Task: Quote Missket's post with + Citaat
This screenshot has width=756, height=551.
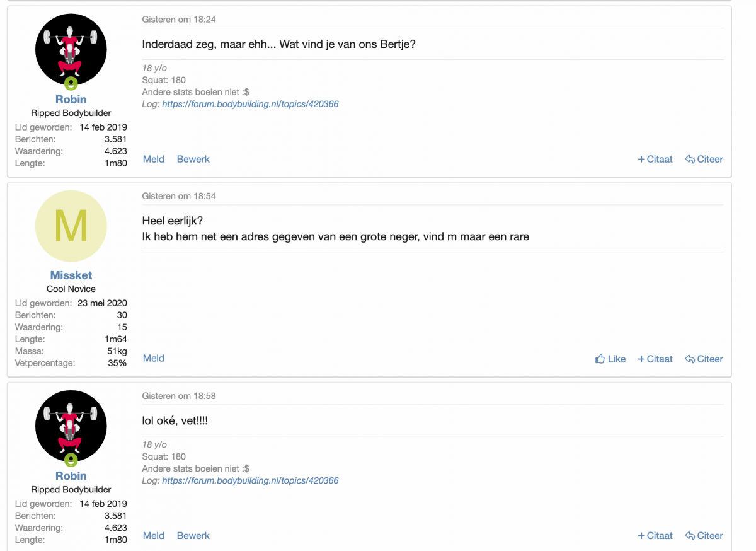Action: pyautogui.click(x=655, y=359)
